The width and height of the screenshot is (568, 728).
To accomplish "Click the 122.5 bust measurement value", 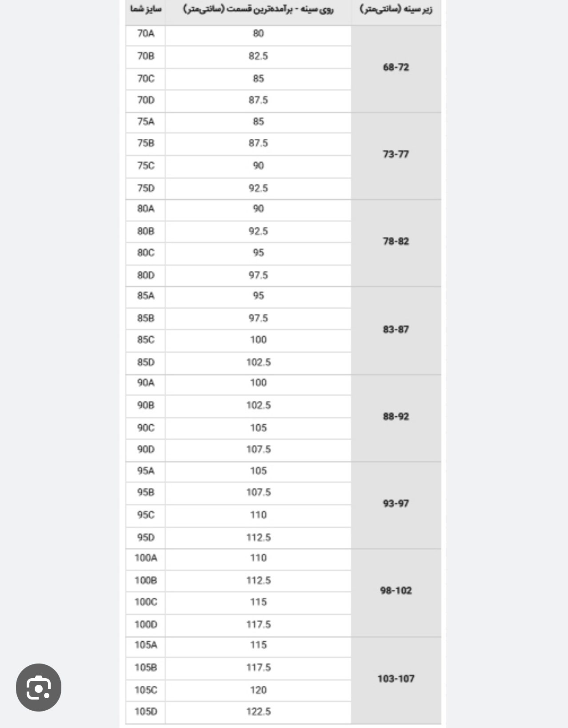I will pos(258,712).
